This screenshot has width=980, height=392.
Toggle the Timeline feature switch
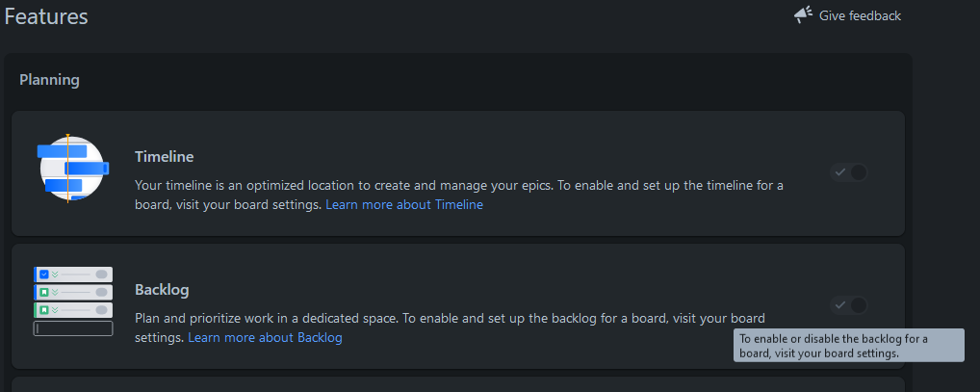(x=849, y=172)
